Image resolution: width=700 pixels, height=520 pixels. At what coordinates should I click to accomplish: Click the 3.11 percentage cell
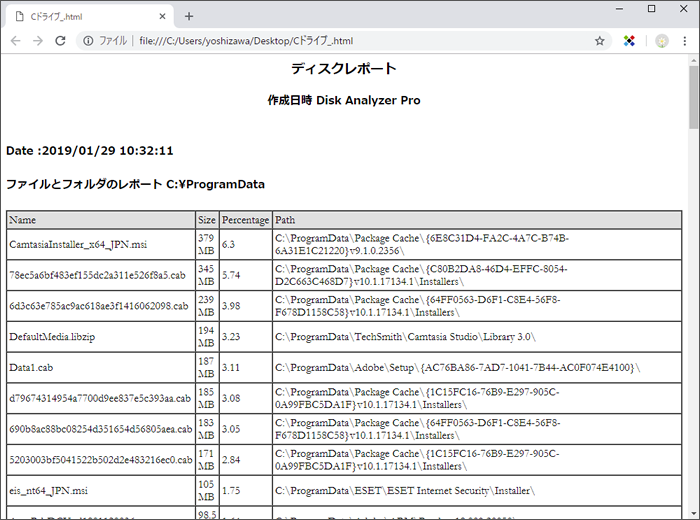(x=246, y=368)
